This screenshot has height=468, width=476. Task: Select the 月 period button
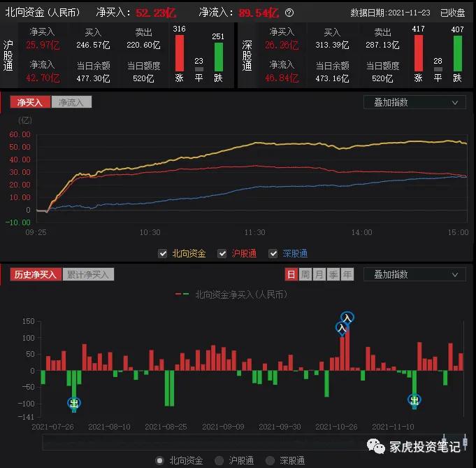[x=319, y=274]
